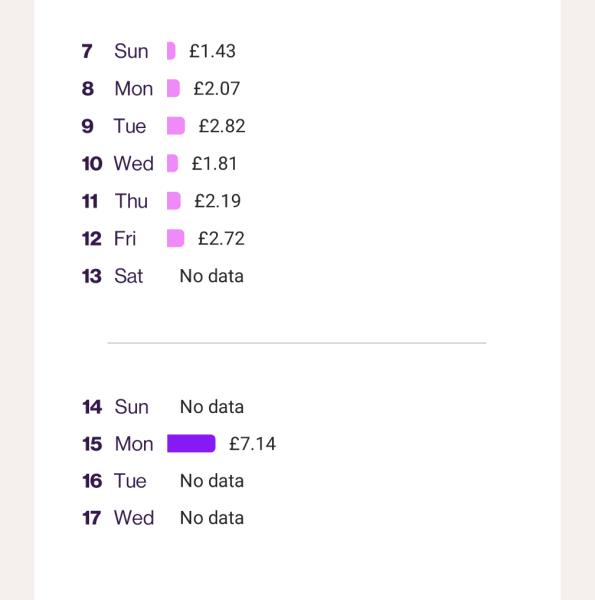Viewport: 595px width, 600px height.
Task: Select the pink bar for Thursday 11
Action: [174, 201]
